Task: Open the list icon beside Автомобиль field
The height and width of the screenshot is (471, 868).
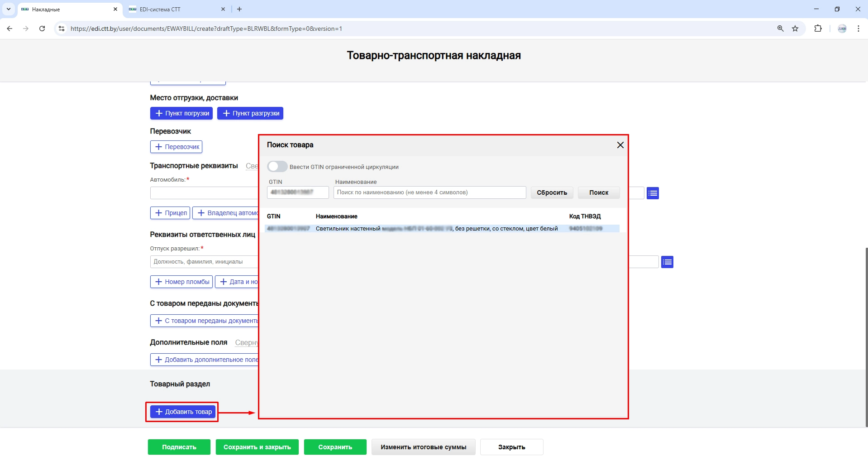Action: pyautogui.click(x=653, y=193)
